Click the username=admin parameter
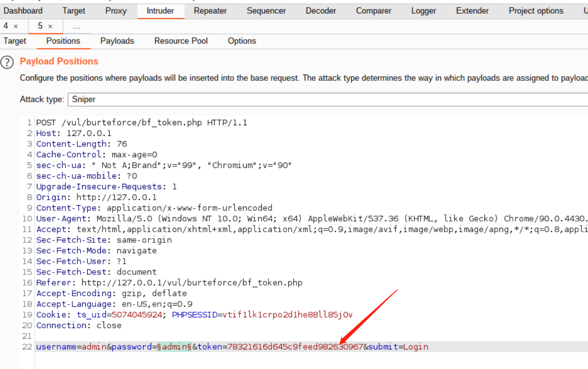 (x=72, y=347)
